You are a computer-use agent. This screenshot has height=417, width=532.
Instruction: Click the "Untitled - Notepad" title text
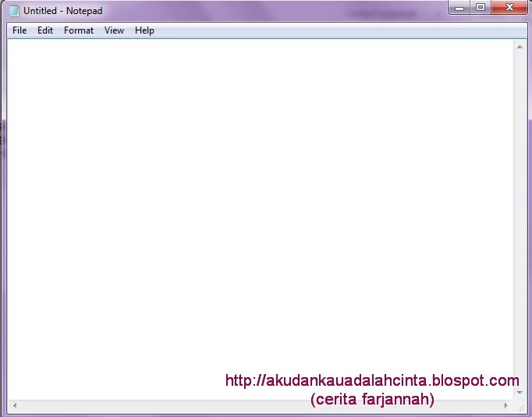coord(62,11)
